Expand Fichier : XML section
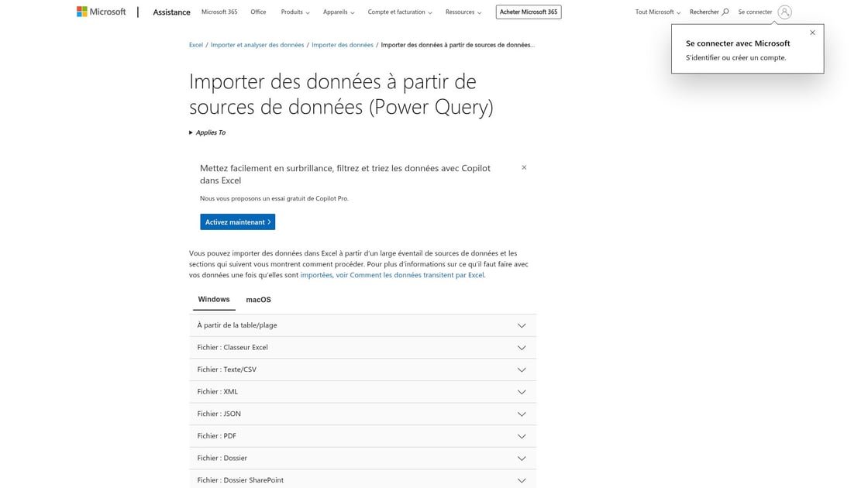The width and height of the screenshot is (868, 488). click(363, 392)
